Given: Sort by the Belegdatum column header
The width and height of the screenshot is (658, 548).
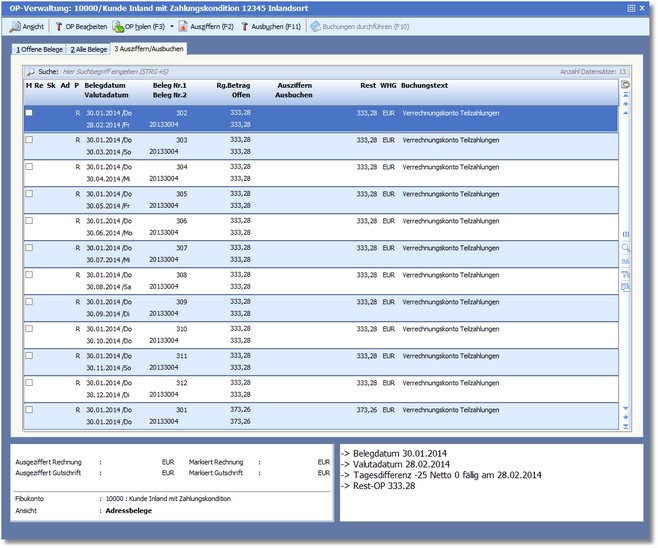Looking at the screenshot, I should (x=105, y=86).
